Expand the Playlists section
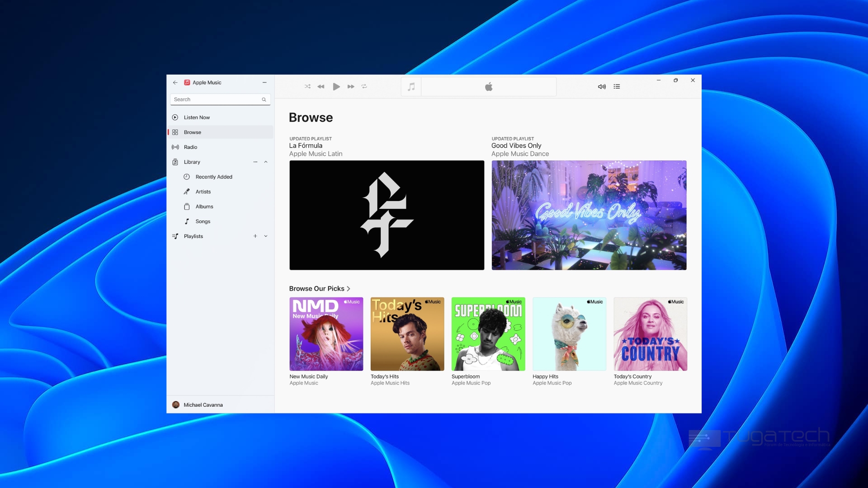The width and height of the screenshot is (868, 488). tap(266, 236)
